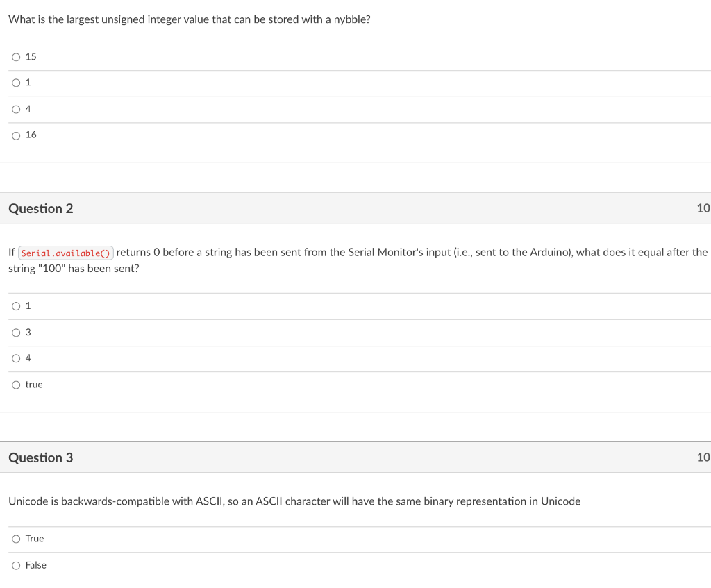Click the nybble question prompt text
Screen dimensions: 711x588
[189, 19]
